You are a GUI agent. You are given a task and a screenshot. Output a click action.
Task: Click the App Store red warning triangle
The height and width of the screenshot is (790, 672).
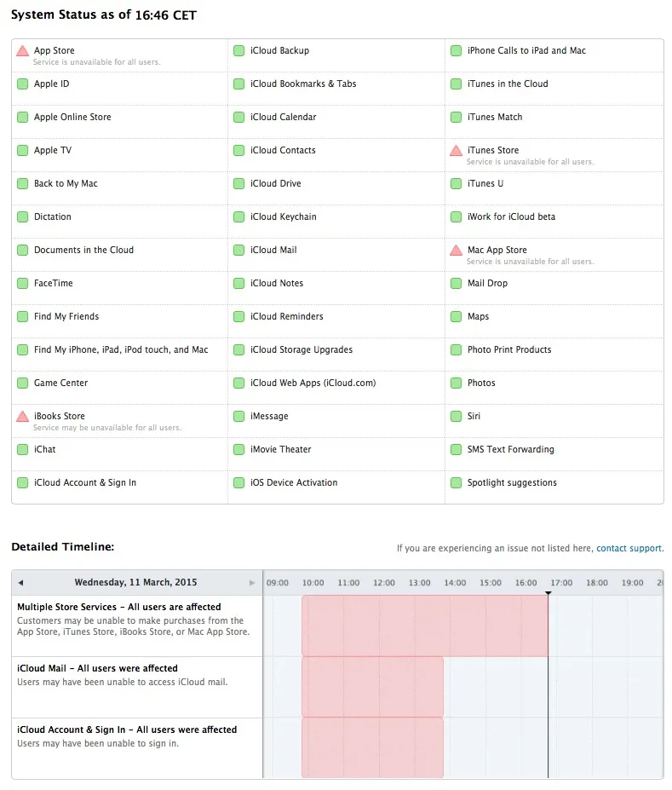tap(23, 51)
